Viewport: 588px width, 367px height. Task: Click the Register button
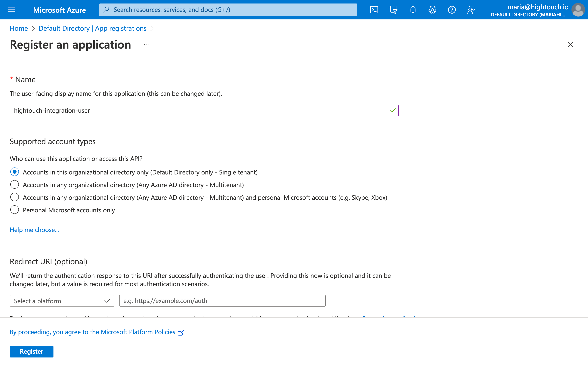pyautogui.click(x=31, y=351)
